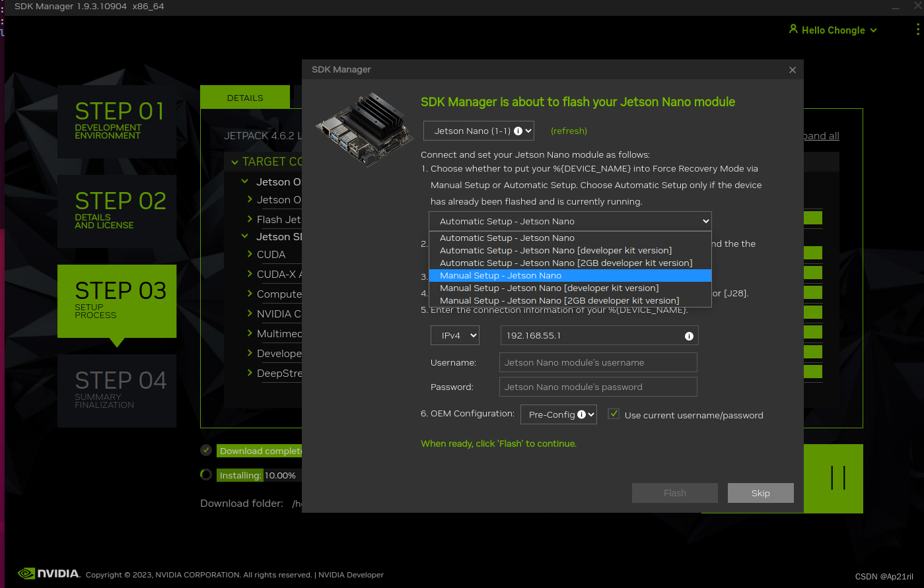Expand the Developer Tools row
This screenshot has width=924, height=588.
tap(250, 353)
